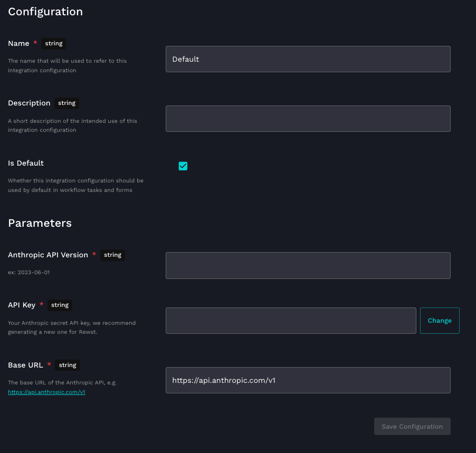Focus the empty Description text field
The width and height of the screenshot is (476, 453).
pos(308,119)
